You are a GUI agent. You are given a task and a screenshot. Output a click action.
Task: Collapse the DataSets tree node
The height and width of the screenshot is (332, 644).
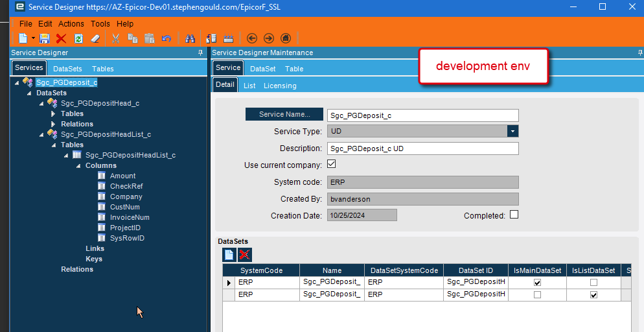[29, 93]
